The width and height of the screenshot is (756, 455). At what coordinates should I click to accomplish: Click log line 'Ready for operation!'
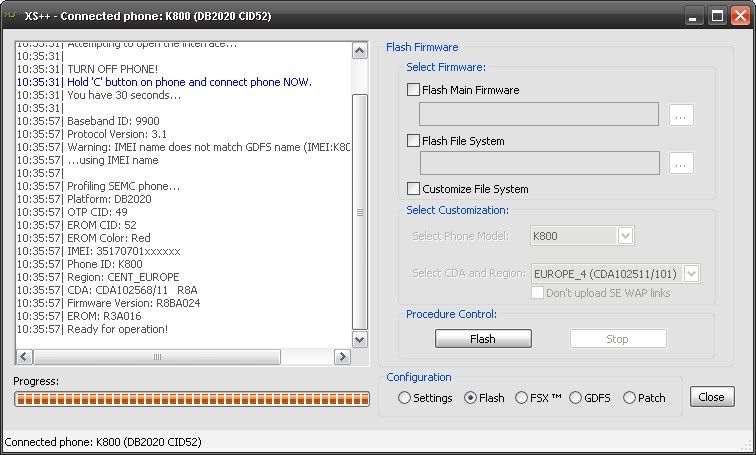click(x=93, y=329)
